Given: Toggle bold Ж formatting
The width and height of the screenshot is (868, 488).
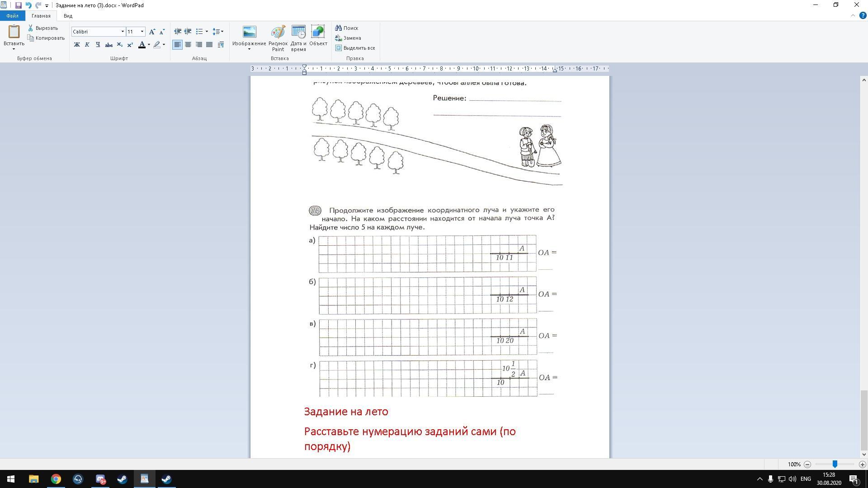Looking at the screenshot, I should tap(77, 45).
